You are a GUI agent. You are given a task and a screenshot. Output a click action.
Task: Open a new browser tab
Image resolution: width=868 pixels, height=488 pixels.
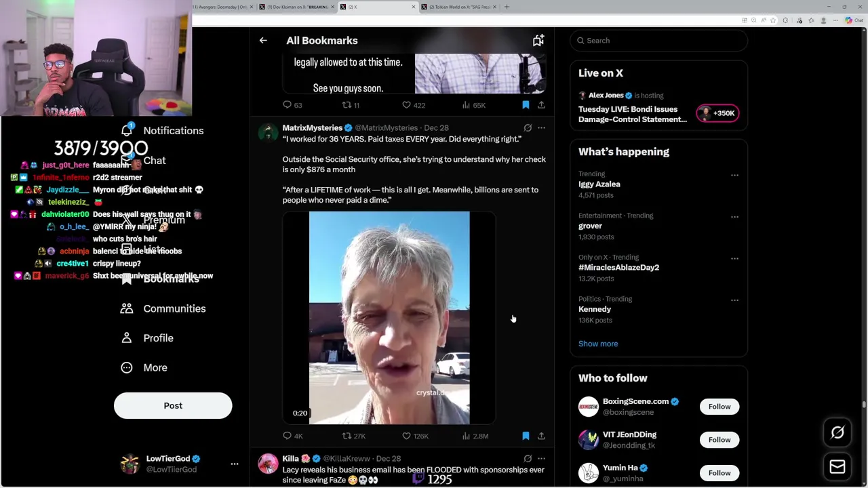tap(507, 7)
